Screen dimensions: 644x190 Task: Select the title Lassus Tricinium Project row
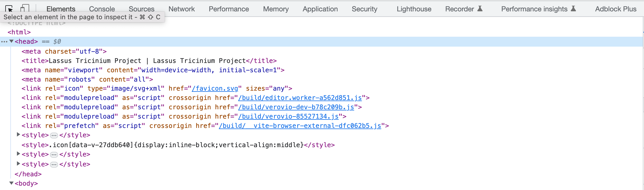point(321,61)
